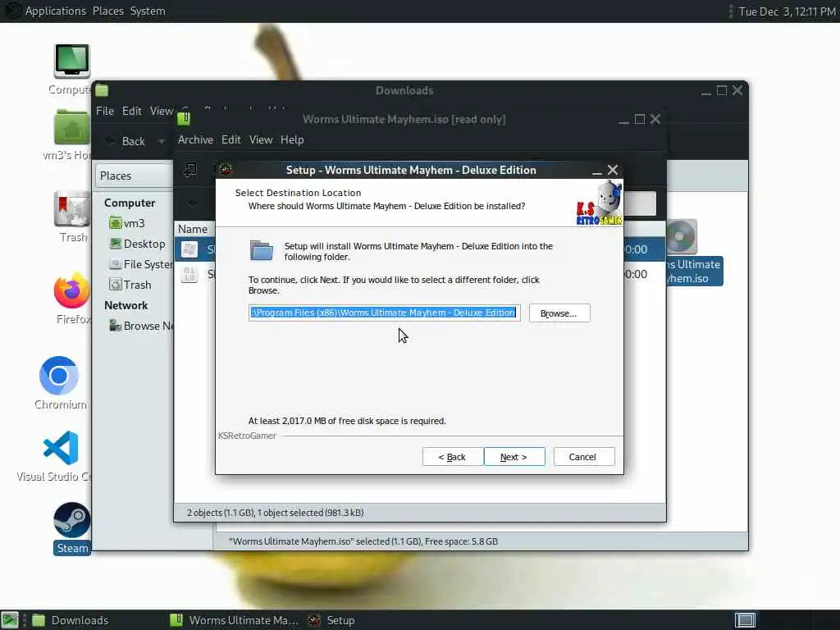Screen dimensions: 840x630
Task: Switch to Downloads in bottom taskbar
Action: point(71,620)
